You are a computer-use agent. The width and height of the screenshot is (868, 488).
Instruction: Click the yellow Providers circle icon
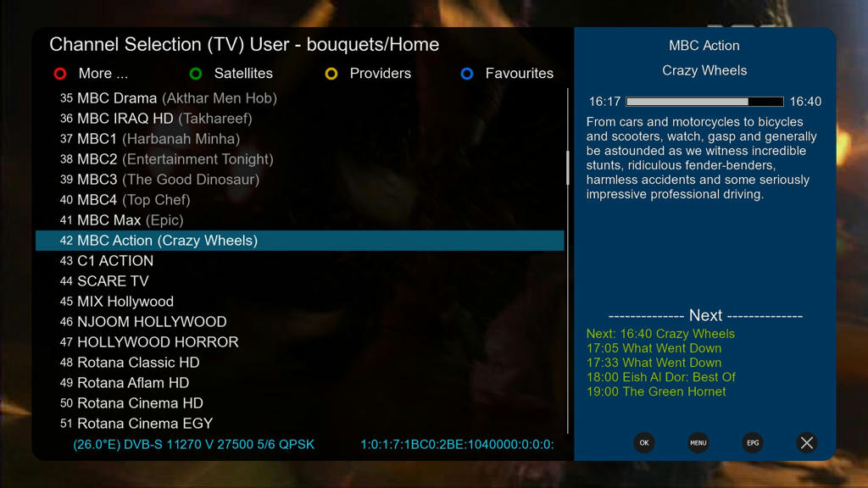331,74
